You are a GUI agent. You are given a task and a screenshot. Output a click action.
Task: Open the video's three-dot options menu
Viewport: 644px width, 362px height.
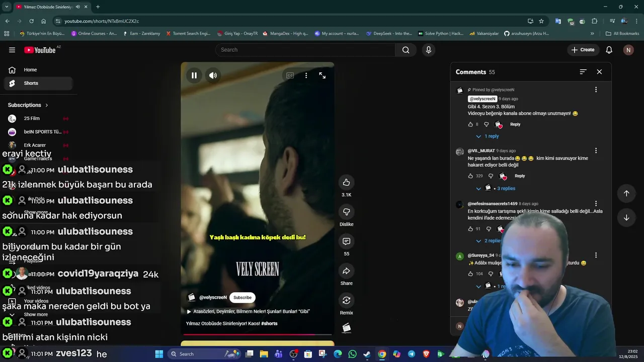click(306, 75)
